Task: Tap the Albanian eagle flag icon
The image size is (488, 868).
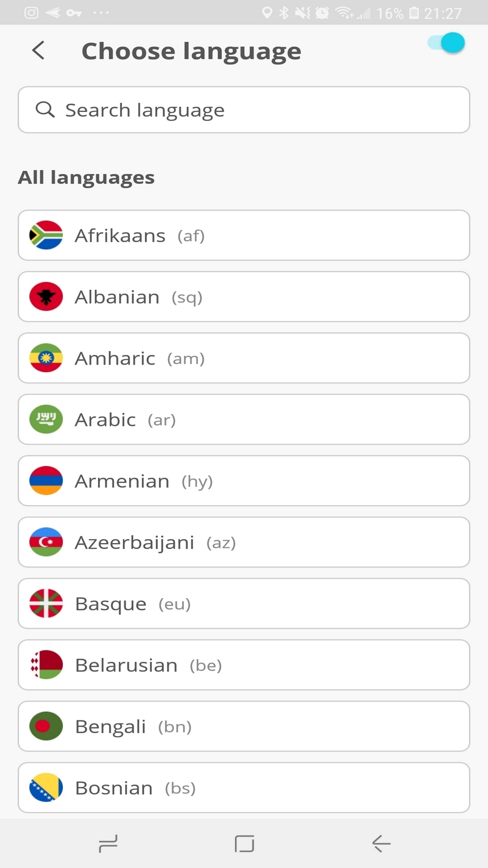Action: (46, 297)
